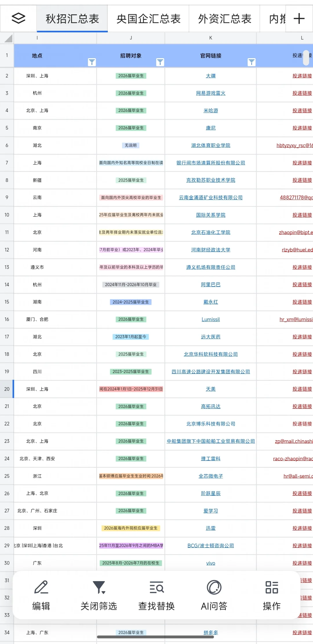
Task: Open 米哈游 link
Action: click(211, 111)
